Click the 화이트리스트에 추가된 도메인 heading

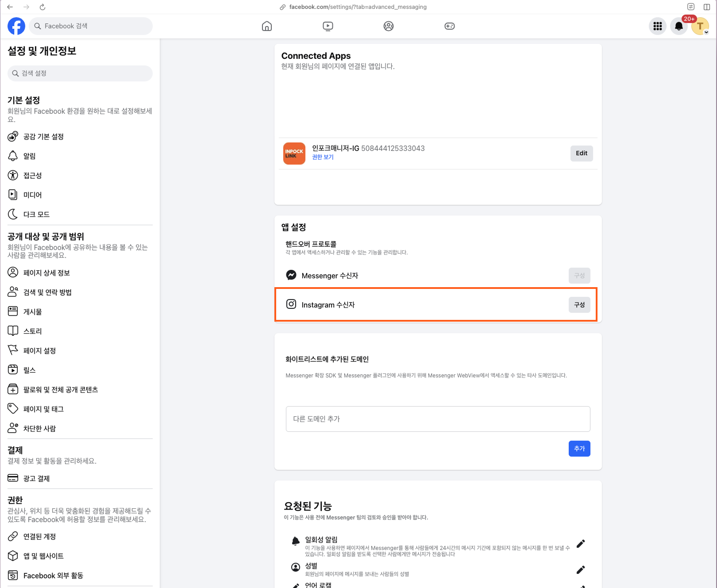327,359
